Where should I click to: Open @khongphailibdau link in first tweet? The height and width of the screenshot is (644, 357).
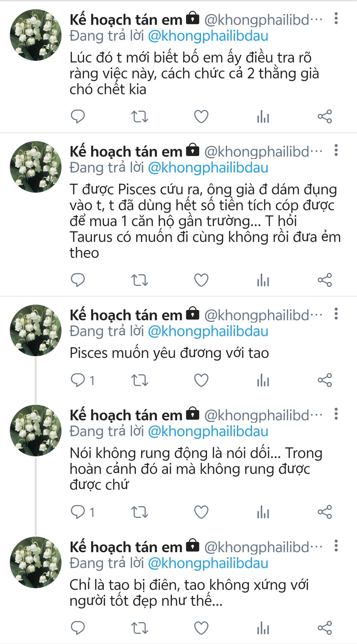click(208, 36)
